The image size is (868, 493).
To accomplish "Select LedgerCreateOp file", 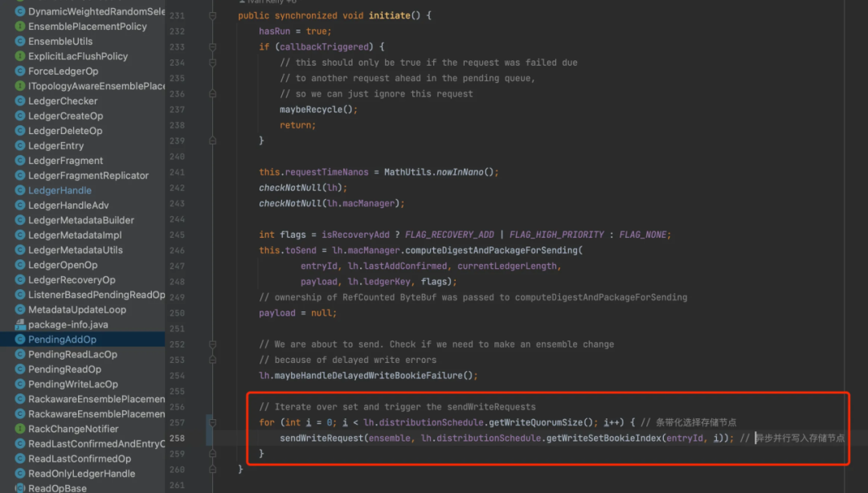I will point(65,116).
